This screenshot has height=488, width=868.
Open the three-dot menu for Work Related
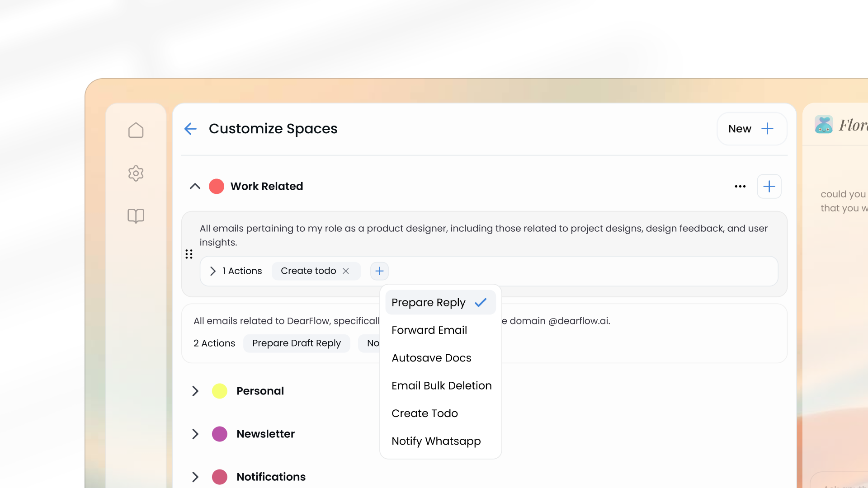click(x=740, y=186)
